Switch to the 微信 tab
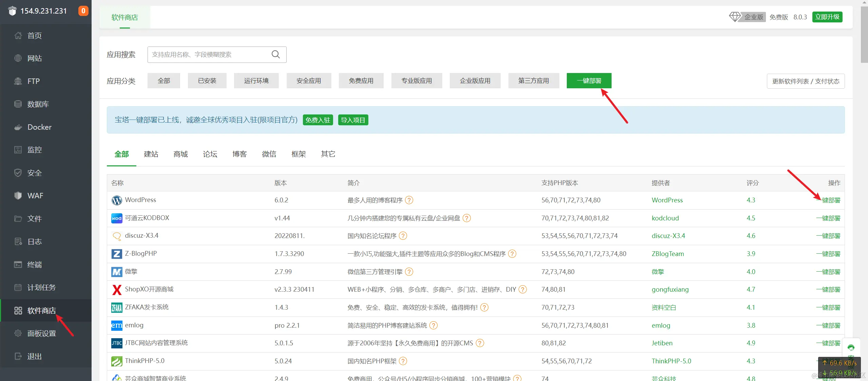Image resolution: width=868 pixels, height=381 pixels. (x=269, y=154)
